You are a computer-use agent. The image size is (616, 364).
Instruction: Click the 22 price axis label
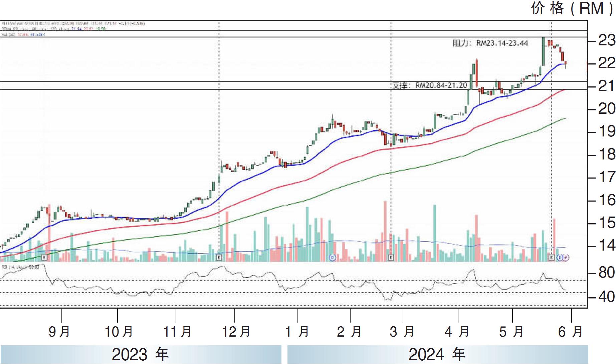click(606, 63)
